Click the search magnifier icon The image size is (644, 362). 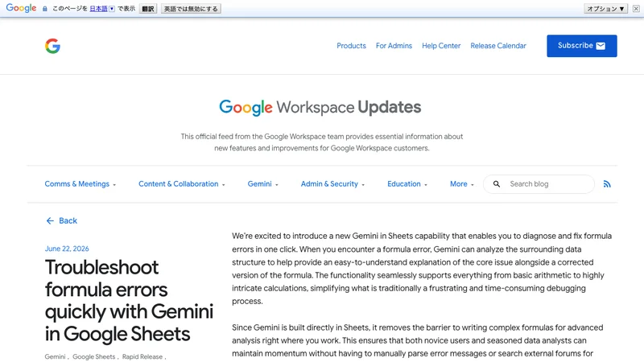click(497, 184)
